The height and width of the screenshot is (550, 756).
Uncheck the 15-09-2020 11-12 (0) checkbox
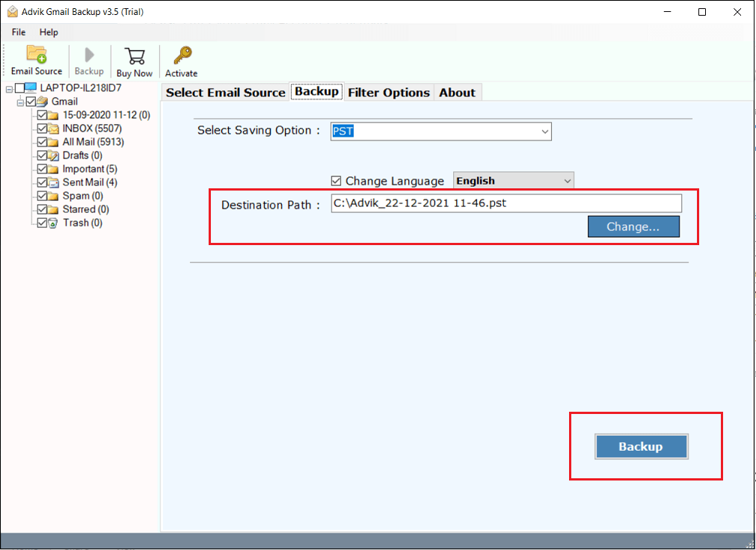click(x=42, y=115)
